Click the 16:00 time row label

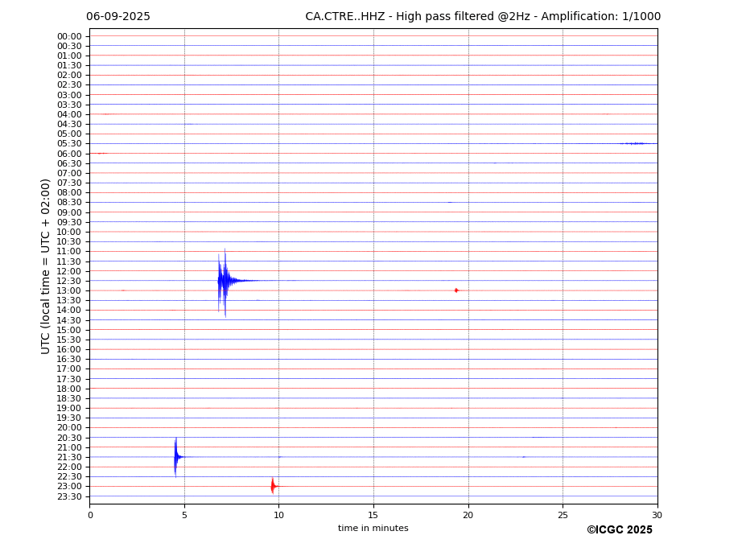tap(69, 350)
